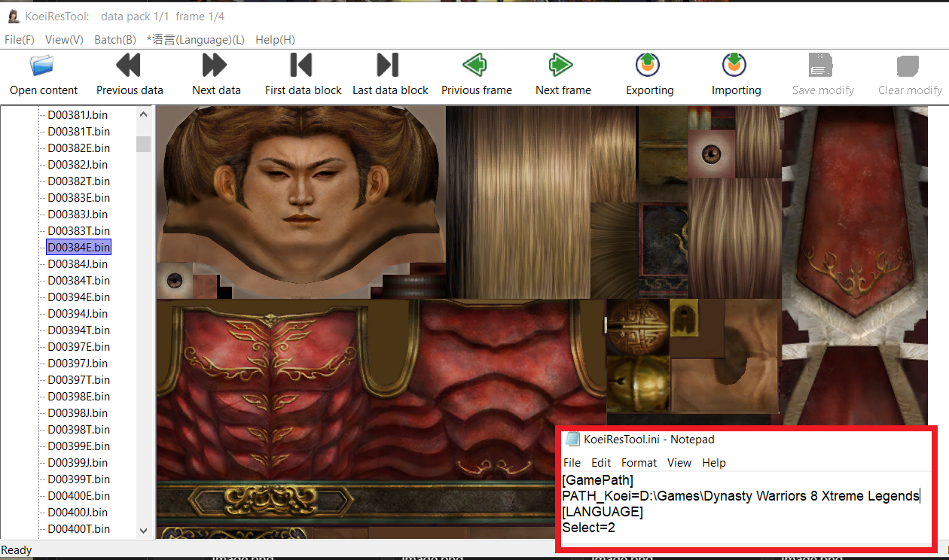Select D00400J.bin in the file list
The width and height of the screenshot is (949, 560).
[x=78, y=512]
